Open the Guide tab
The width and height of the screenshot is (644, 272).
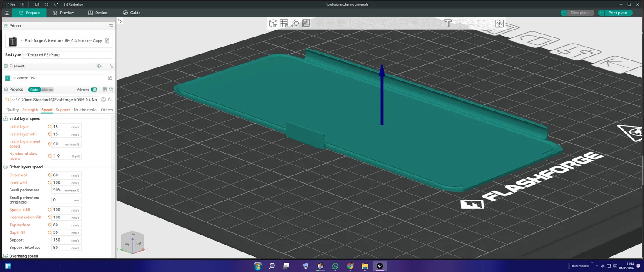point(132,13)
